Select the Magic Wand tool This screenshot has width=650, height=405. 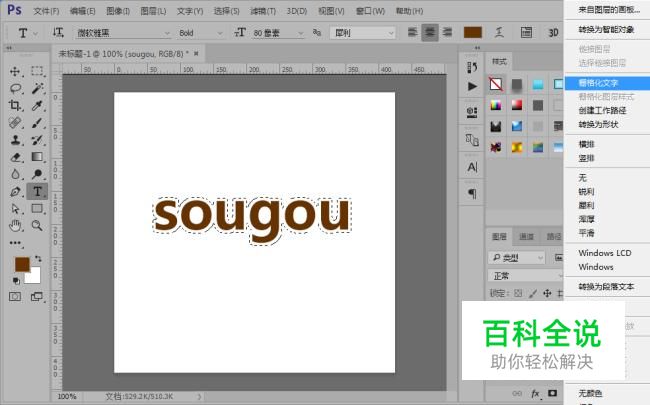click(x=37, y=88)
